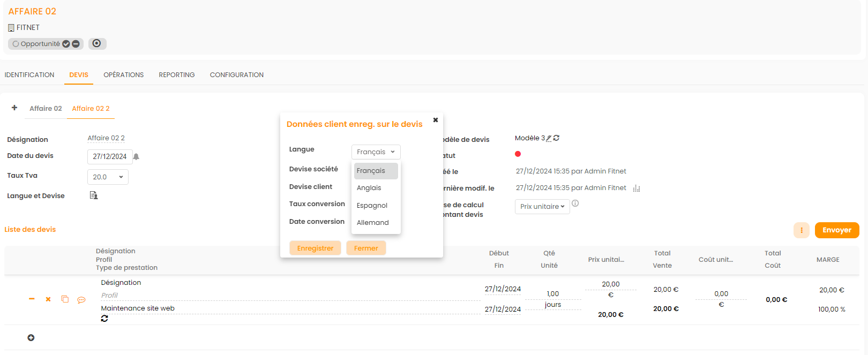Edit Modèle 3 with the pencil icon
868x355 pixels.
coord(549,138)
